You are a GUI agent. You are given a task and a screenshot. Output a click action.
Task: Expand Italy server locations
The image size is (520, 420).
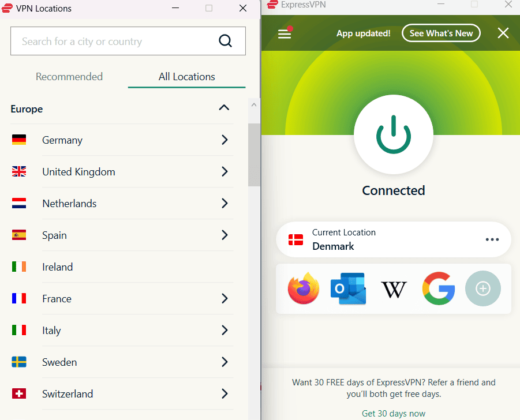tap(225, 330)
